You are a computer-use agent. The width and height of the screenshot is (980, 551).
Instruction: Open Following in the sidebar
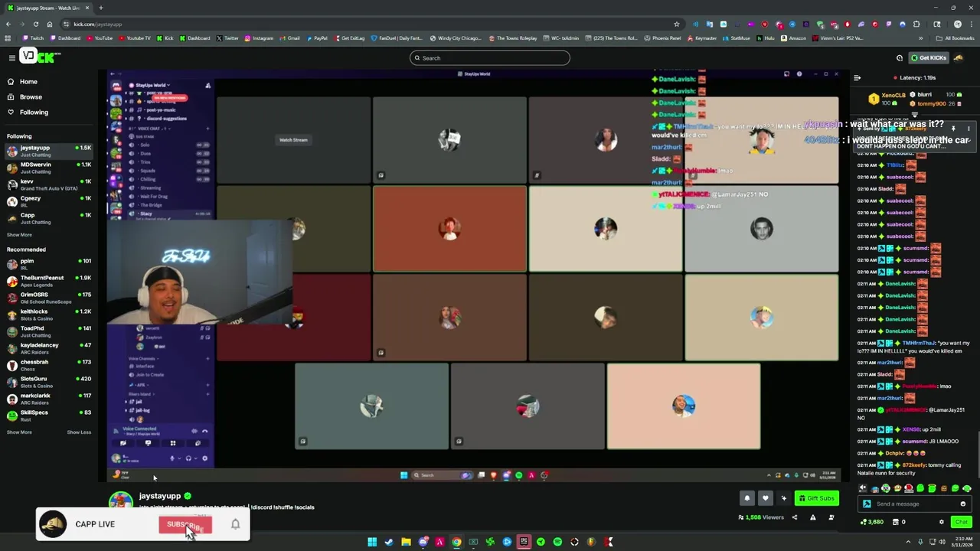pos(34,112)
